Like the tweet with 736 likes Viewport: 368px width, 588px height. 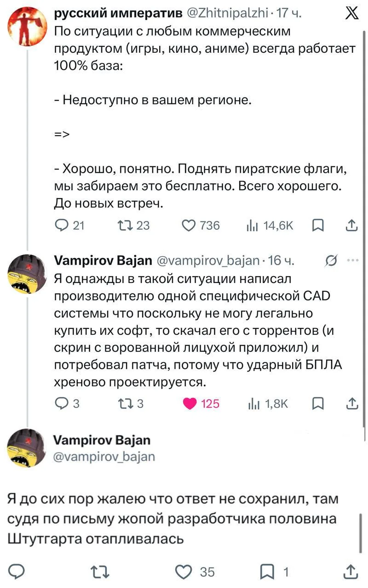tap(201, 225)
